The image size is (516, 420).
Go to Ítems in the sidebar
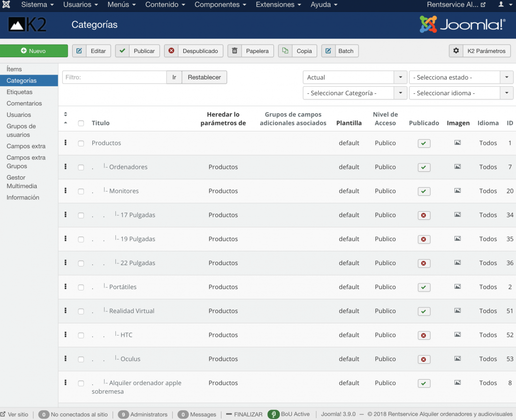coord(14,69)
